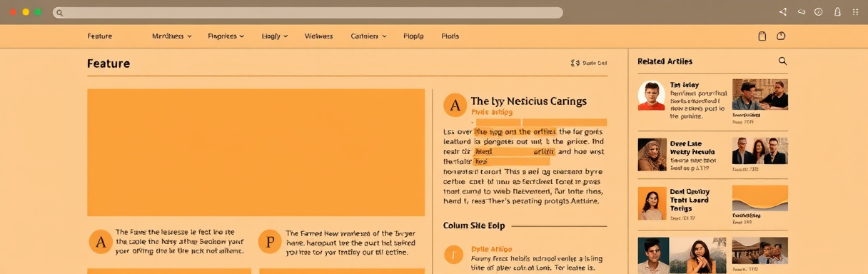Click the bookmark icon at the browser toolbar's right end
The image size is (868, 274).
857,12
